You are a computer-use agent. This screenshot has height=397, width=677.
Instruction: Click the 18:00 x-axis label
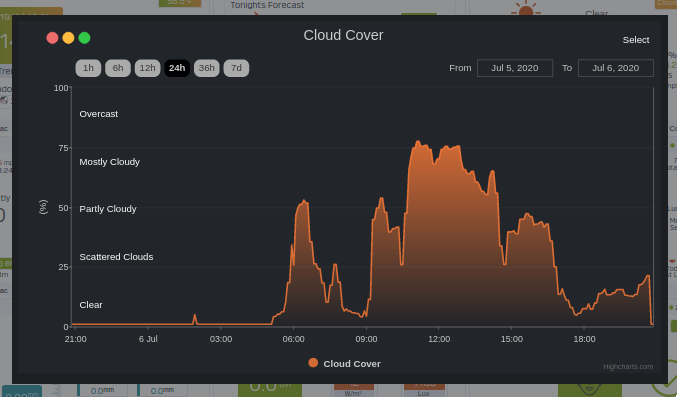(585, 339)
